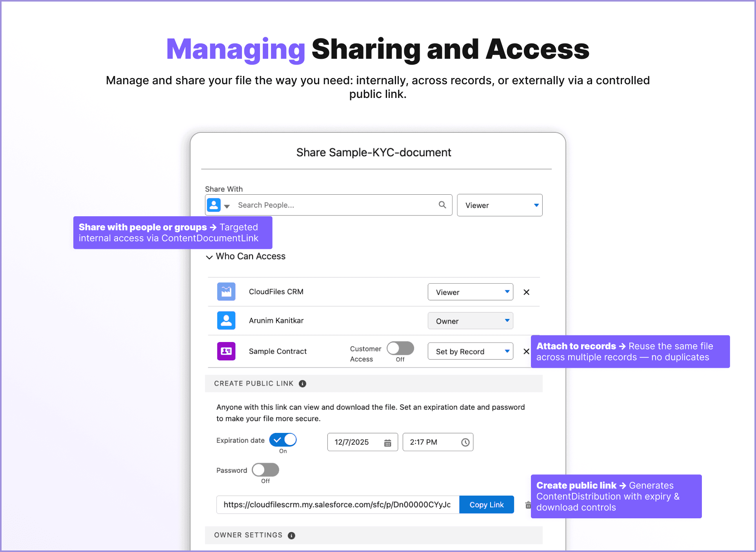Click the CloudFiles CRM file icon
756x552 pixels.
pyautogui.click(x=226, y=291)
